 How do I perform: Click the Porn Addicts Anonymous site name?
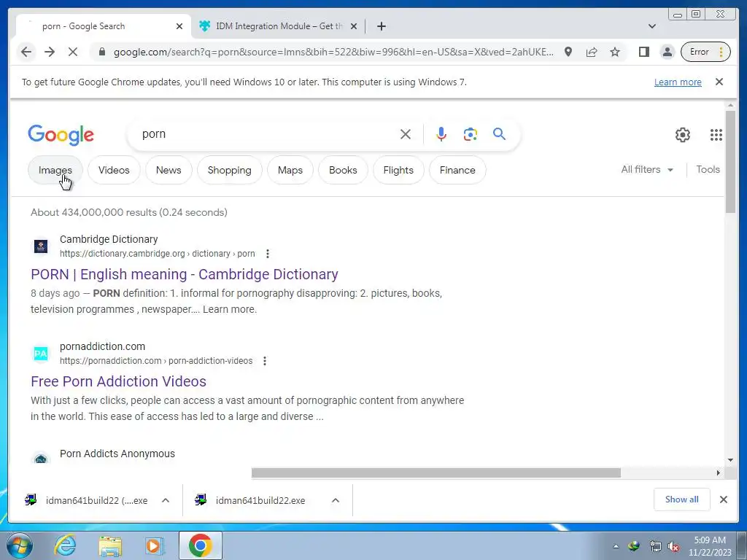click(x=117, y=454)
